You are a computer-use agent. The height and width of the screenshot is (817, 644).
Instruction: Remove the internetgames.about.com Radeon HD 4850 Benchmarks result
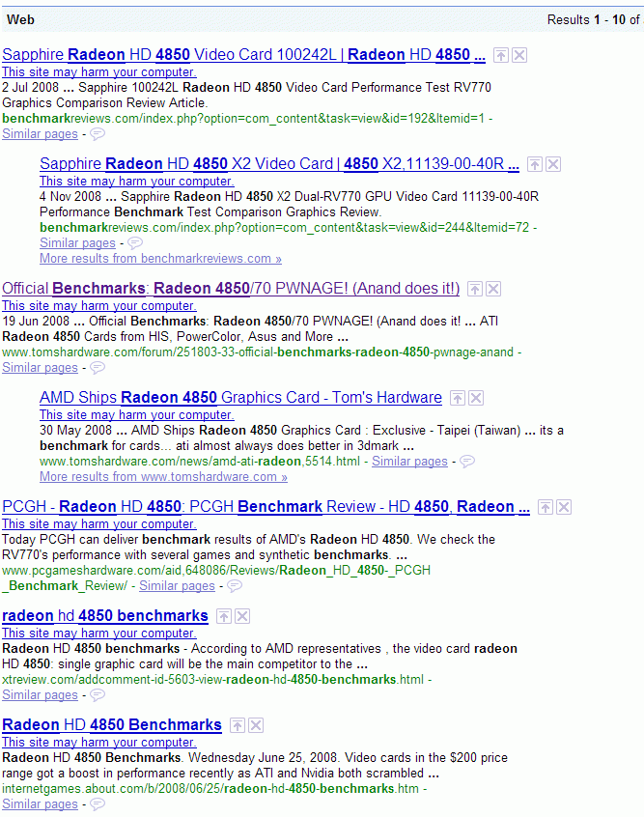coord(256,725)
